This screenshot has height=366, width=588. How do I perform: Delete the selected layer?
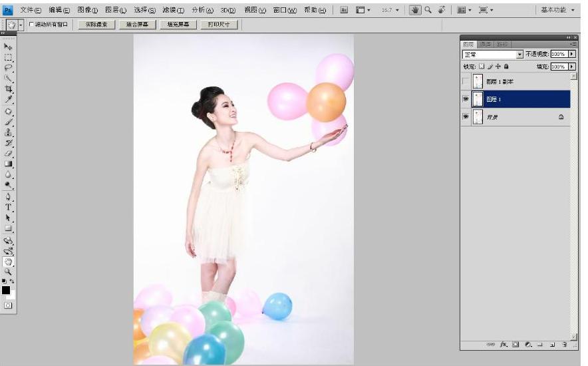[564, 344]
